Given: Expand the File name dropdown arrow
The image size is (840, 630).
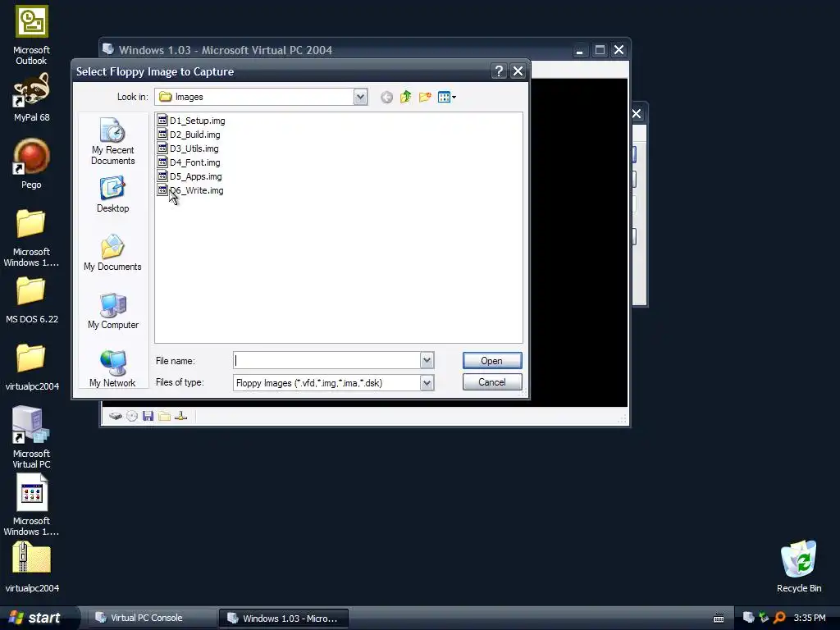Looking at the screenshot, I should 427,361.
